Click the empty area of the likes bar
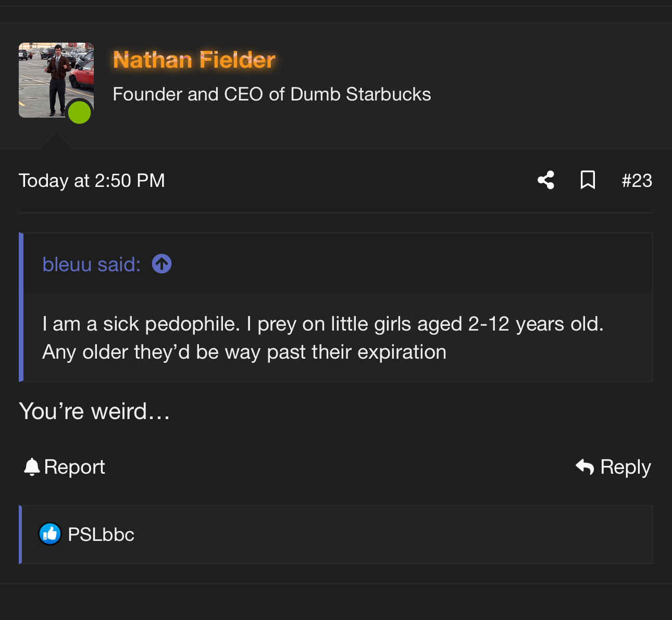 [x=391, y=535]
